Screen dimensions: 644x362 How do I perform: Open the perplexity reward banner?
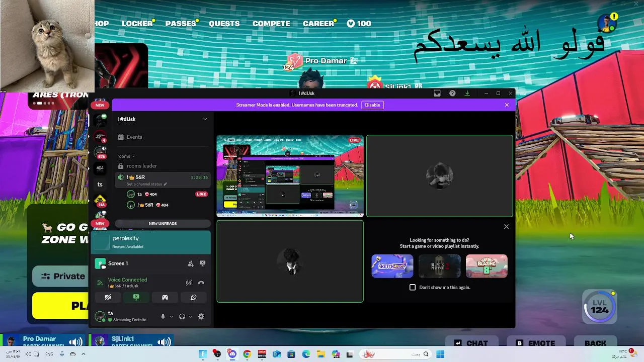[x=151, y=242]
